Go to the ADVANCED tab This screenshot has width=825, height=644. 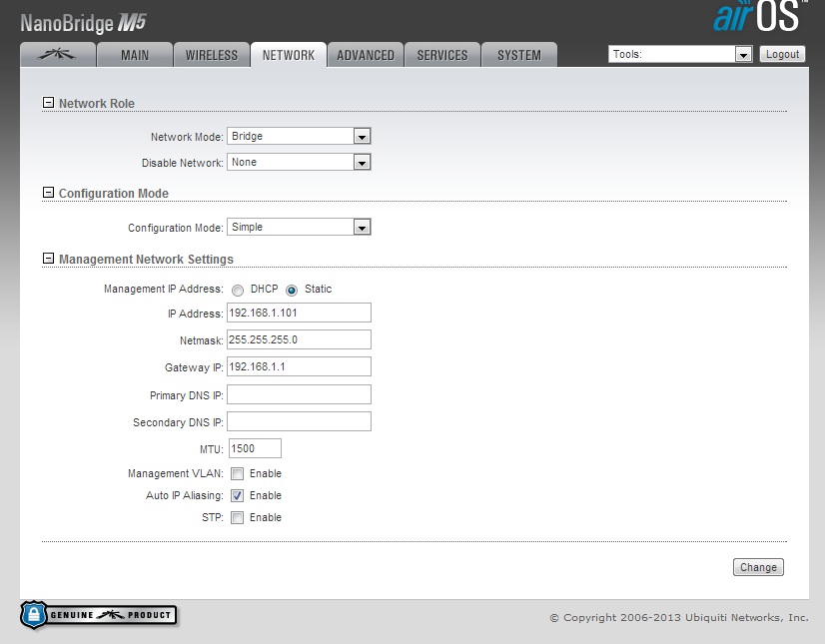point(366,55)
